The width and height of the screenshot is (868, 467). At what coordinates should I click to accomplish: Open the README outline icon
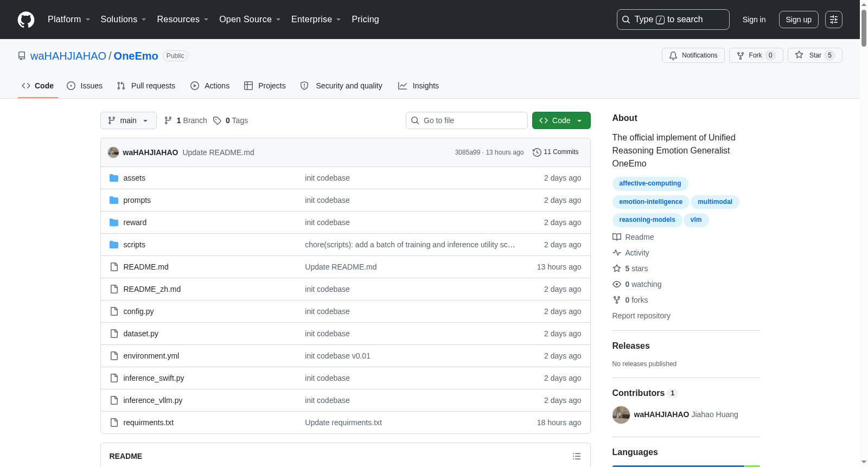577,456
